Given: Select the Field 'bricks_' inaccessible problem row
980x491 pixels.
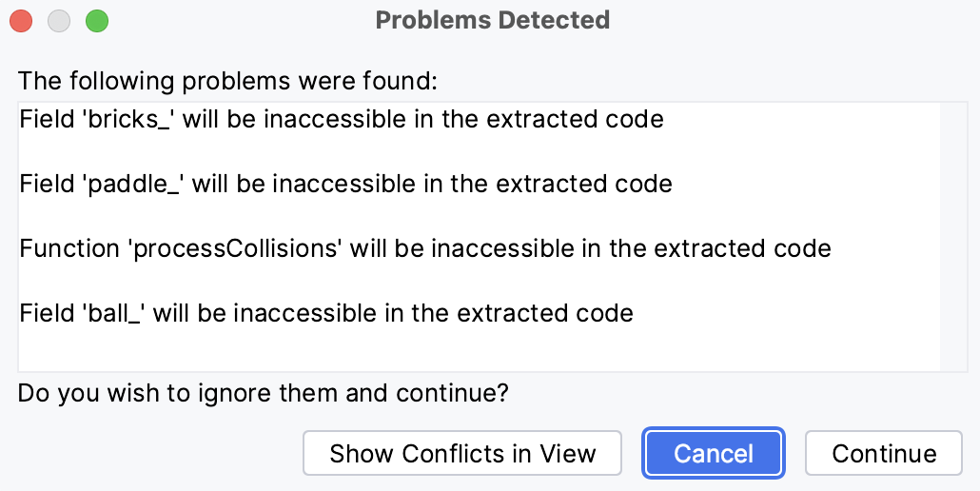Looking at the screenshot, I should [341, 120].
